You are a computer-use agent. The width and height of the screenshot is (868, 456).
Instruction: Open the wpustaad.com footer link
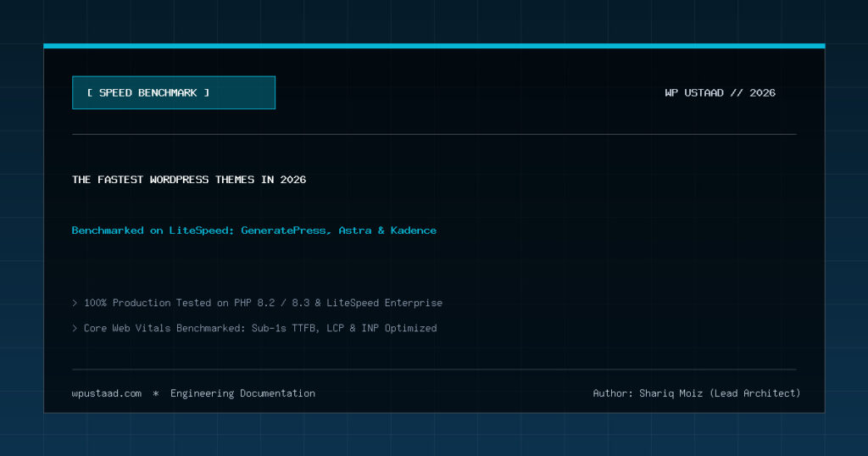coord(106,393)
